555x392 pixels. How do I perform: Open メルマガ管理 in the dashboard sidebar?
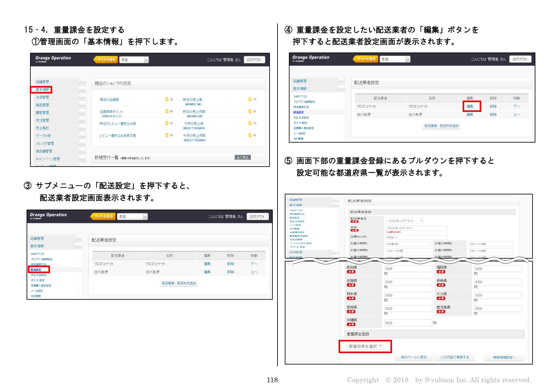click(x=45, y=144)
